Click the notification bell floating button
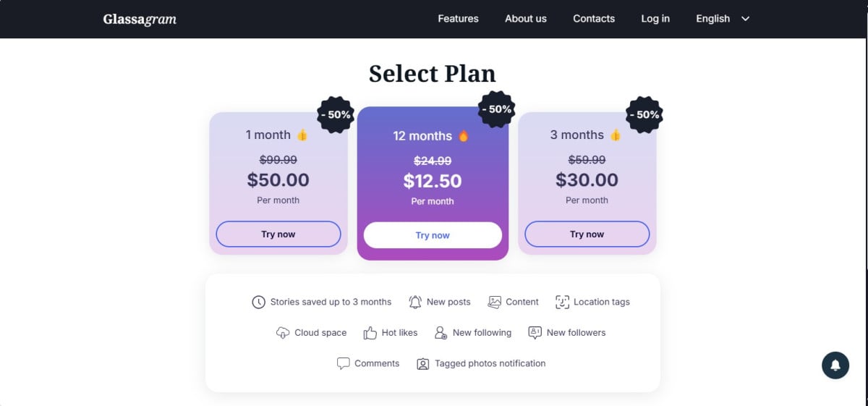868x406 pixels. point(835,365)
